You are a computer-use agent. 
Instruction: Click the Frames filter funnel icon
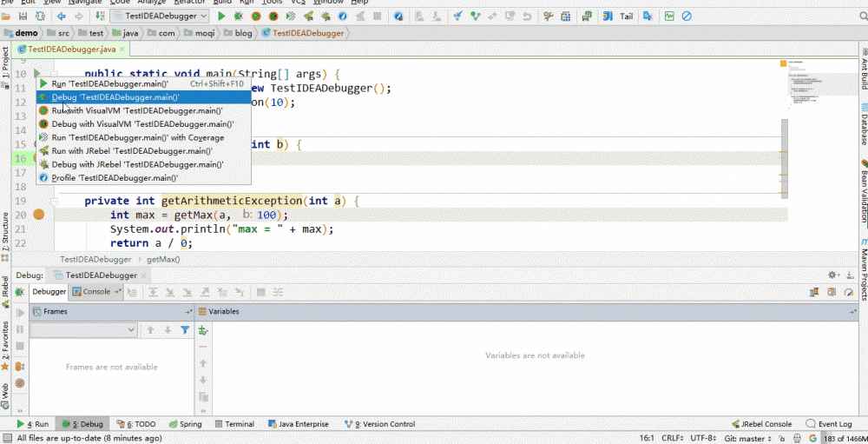tap(185, 330)
